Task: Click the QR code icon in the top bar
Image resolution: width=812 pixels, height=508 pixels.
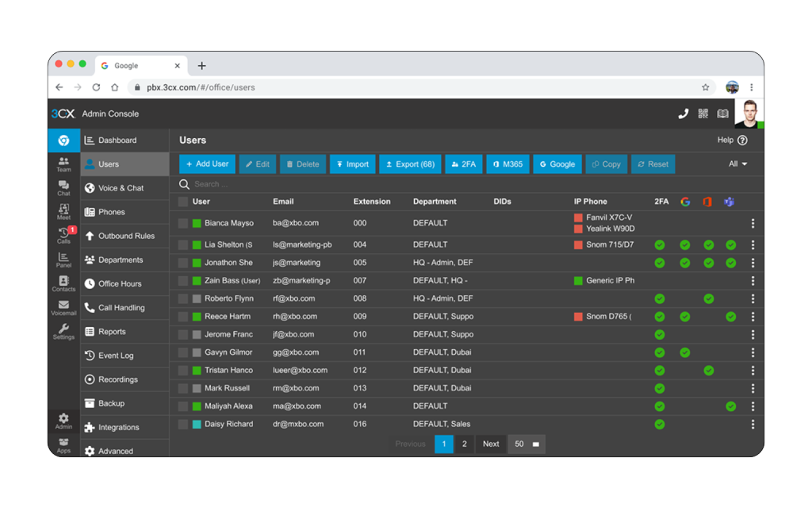Action: (x=703, y=114)
